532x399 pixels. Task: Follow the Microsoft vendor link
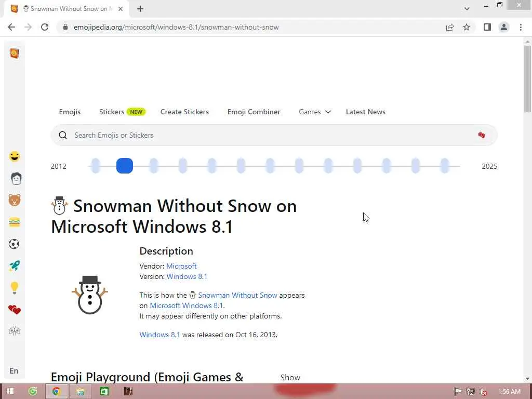pos(181,266)
